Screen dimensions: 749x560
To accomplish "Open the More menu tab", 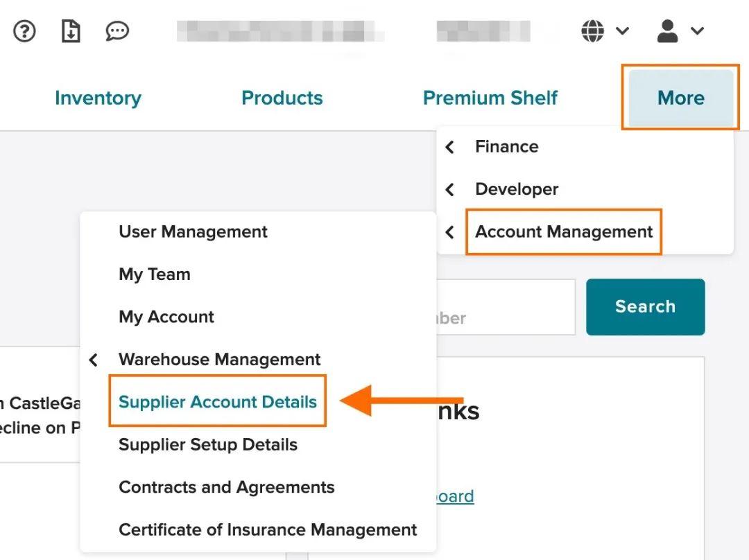I will [x=680, y=98].
